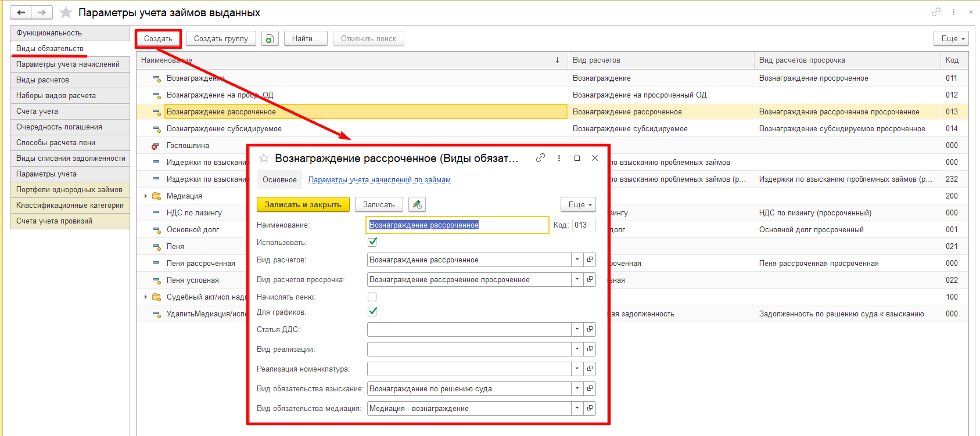Click Записать и закрыть button
This screenshot has height=436, width=980.
[303, 204]
